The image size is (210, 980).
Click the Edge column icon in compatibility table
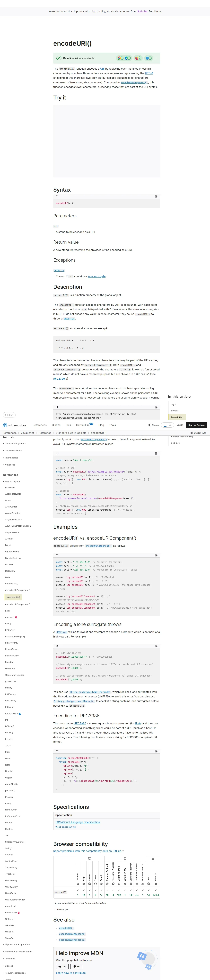click(x=84, y=884)
